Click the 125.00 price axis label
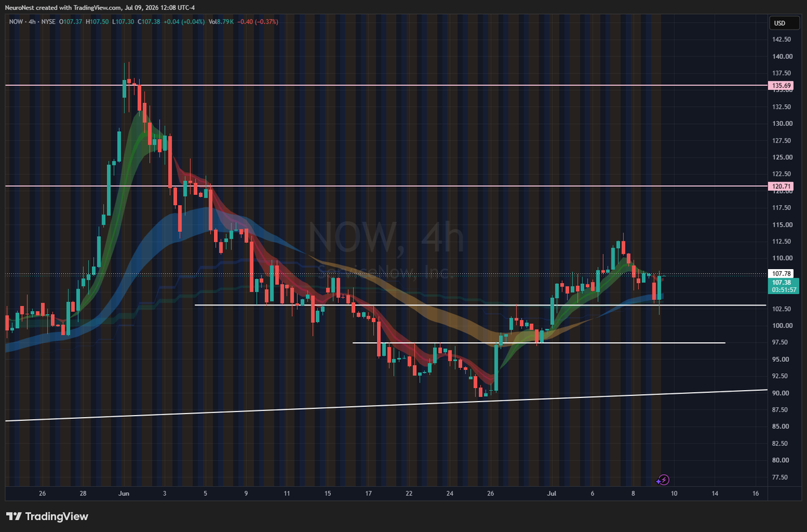This screenshot has width=807, height=532. pyautogui.click(x=780, y=157)
